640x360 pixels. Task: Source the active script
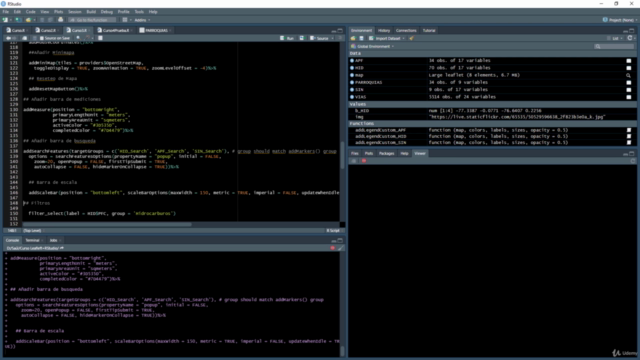pyautogui.click(x=320, y=38)
